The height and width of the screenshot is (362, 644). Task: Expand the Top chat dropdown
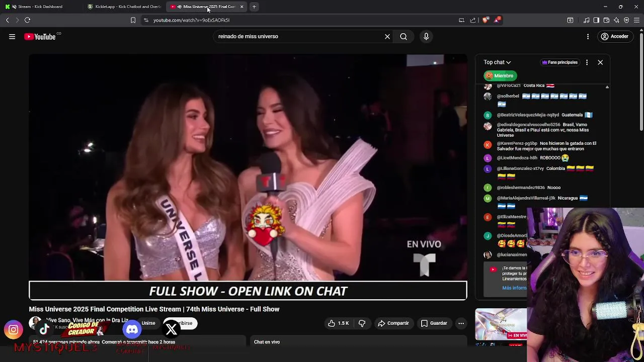coord(497,62)
